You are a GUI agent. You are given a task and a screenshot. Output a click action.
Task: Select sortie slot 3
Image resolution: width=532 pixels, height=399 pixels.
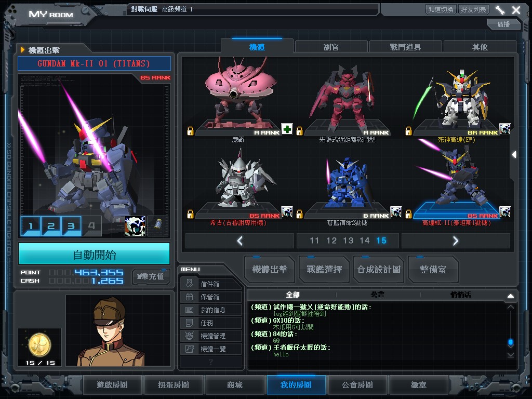[71, 226]
